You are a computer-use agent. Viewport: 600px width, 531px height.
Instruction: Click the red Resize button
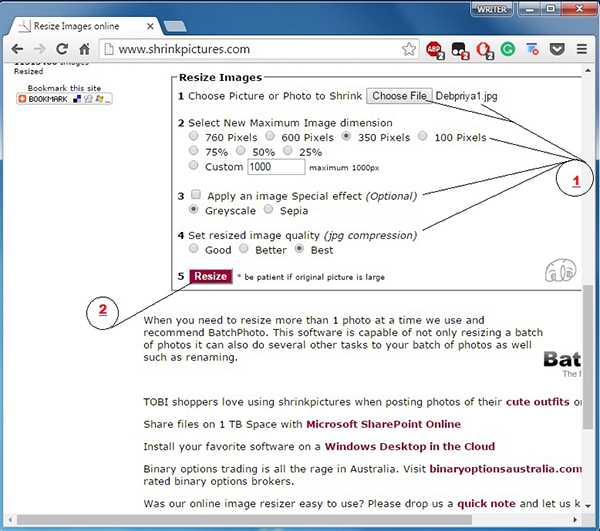(210, 276)
